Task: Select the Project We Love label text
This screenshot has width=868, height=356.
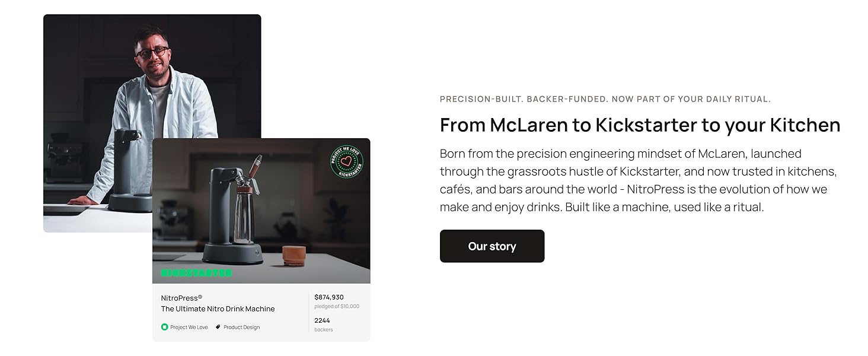Action: pyautogui.click(x=189, y=327)
